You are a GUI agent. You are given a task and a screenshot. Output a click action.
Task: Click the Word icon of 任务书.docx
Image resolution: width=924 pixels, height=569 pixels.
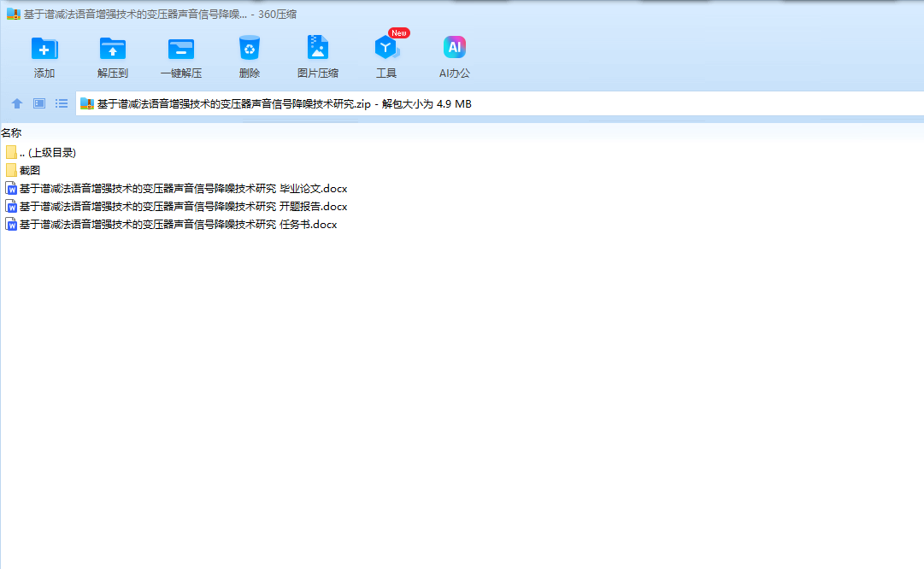pyautogui.click(x=10, y=225)
